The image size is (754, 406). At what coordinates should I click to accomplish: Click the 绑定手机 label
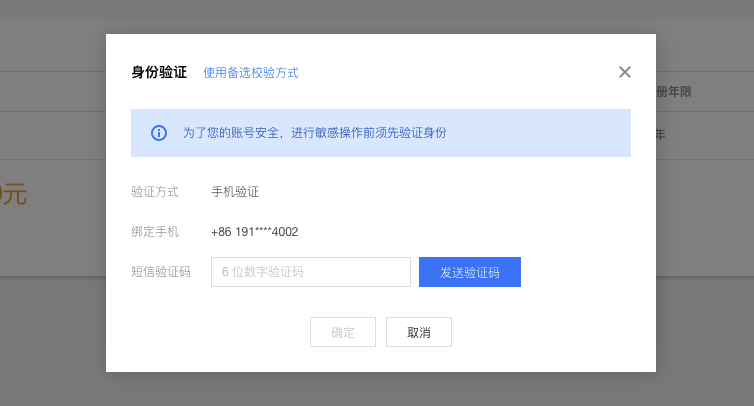pos(155,232)
